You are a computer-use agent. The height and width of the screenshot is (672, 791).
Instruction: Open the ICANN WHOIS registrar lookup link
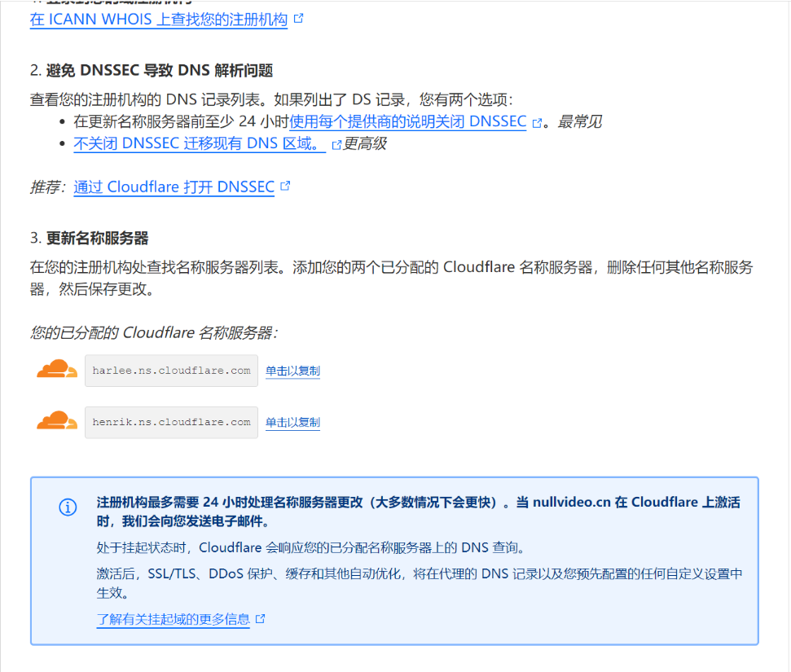point(158,20)
